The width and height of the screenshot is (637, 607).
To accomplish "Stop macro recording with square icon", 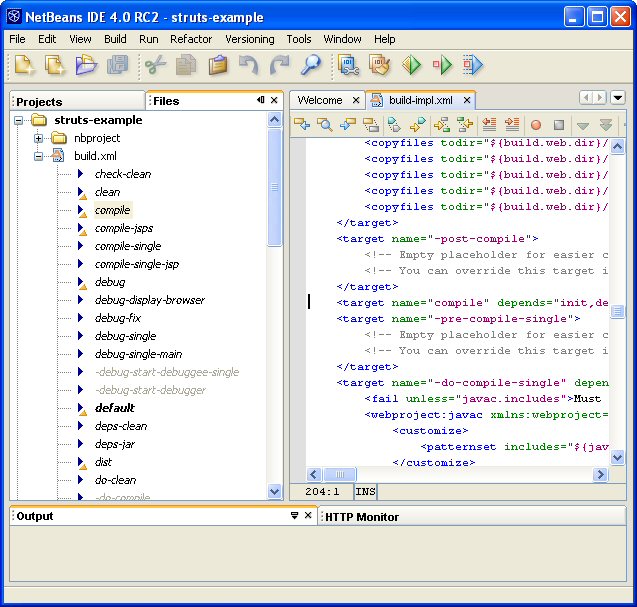I will coord(559,125).
